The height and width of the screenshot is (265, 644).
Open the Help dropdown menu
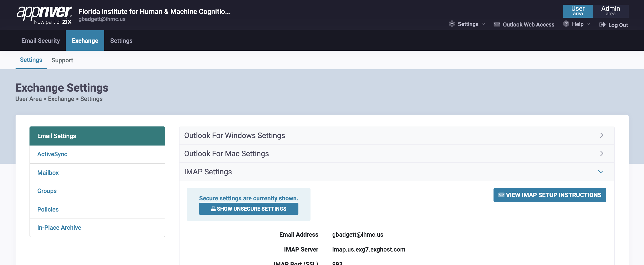[577, 24]
